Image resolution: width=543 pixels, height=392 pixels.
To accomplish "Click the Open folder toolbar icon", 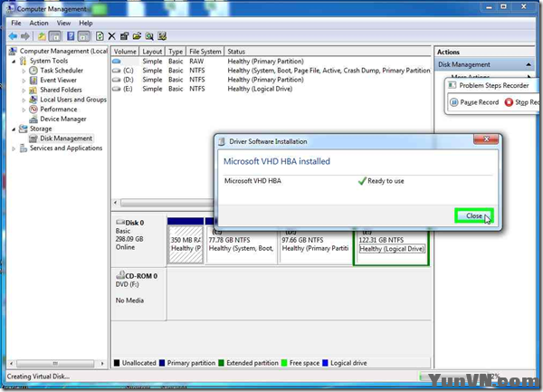I will 137,36.
